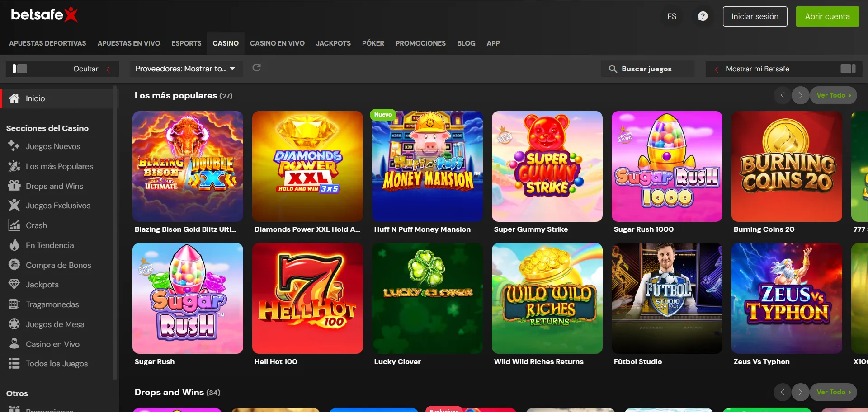Open the ES language selector
This screenshot has height=412, width=868.
pos(671,16)
